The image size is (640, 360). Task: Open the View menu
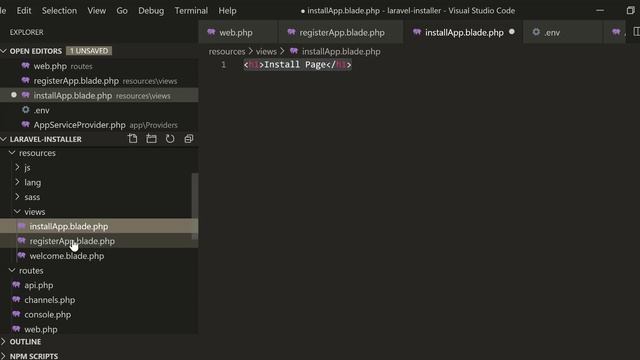click(97, 11)
